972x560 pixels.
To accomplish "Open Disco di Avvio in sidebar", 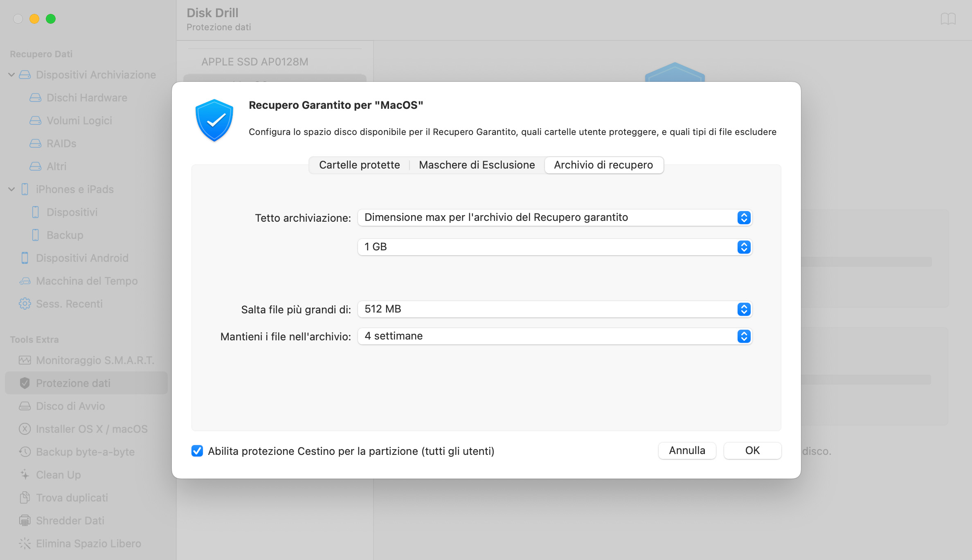I will pyautogui.click(x=87, y=406).
